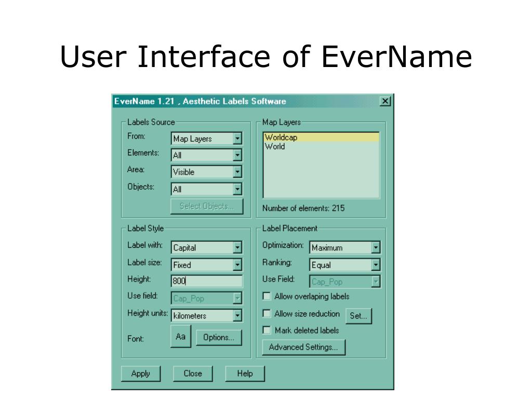This screenshot has height=399, width=532.
Task: Click the Apply button
Action: (141, 374)
